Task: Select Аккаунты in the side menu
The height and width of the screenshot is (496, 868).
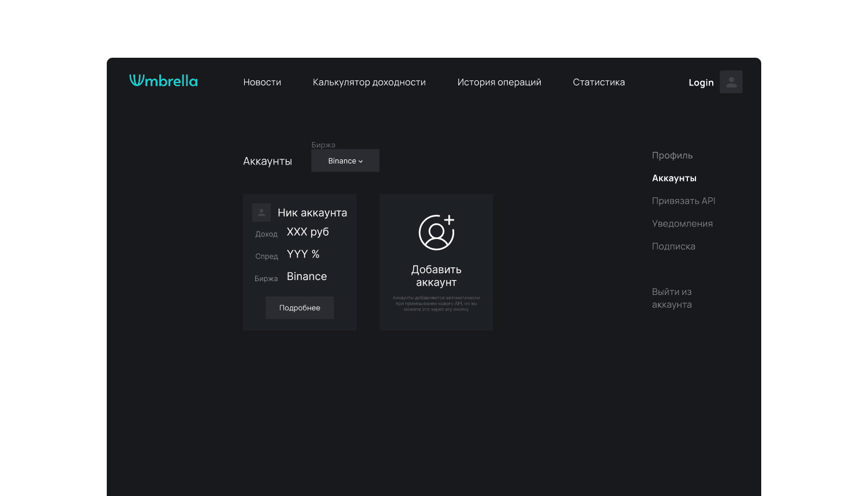Action: click(x=674, y=178)
